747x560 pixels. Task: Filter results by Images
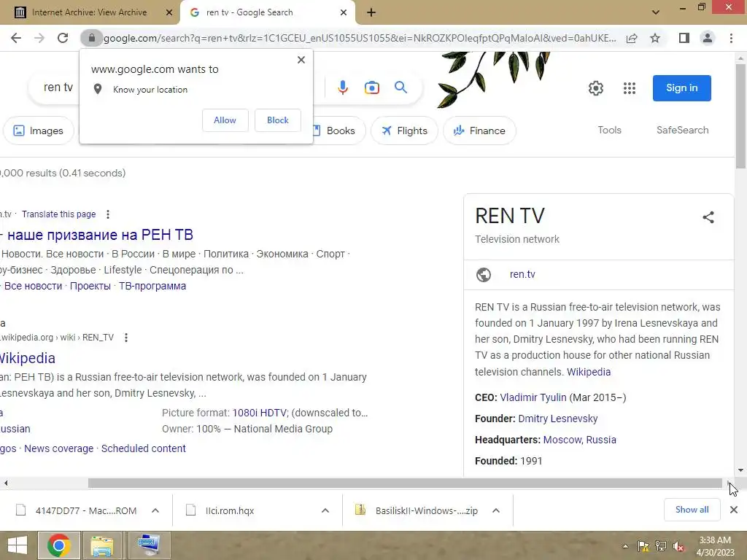[38, 131]
